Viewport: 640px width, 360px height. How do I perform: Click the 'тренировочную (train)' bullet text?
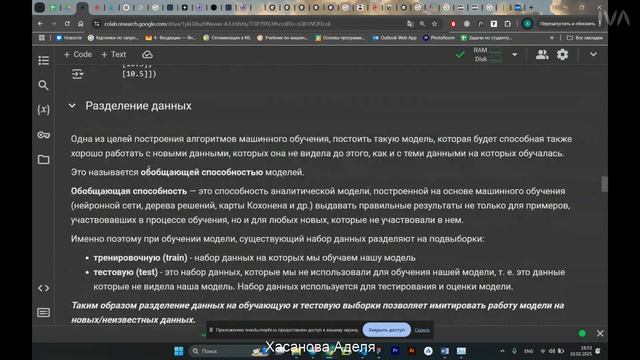(x=140, y=258)
